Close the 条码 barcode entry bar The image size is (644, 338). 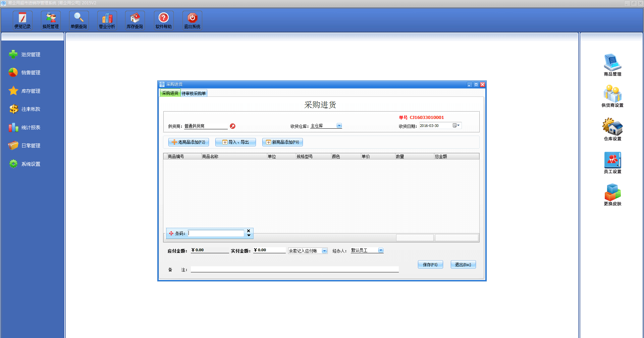point(249,231)
